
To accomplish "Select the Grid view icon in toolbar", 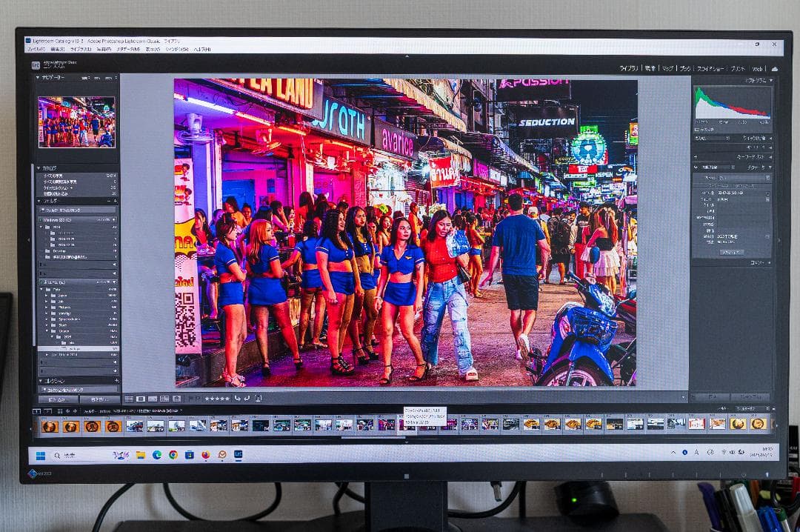I will (x=130, y=399).
